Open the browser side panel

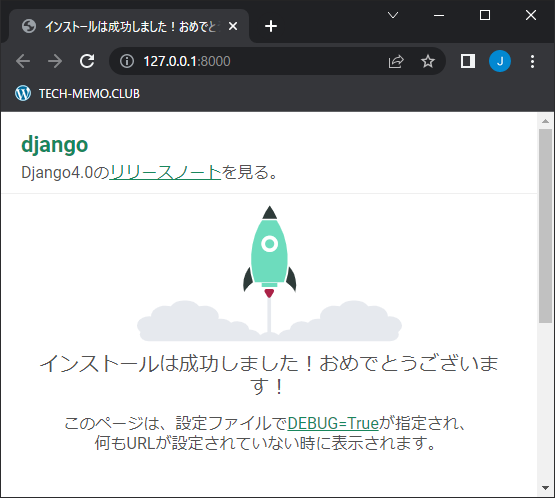(468, 61)
